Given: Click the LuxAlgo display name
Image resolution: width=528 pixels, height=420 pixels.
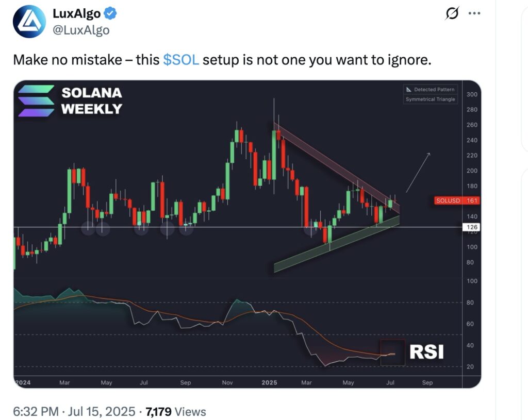Looking at the screenshot, I should pos(77,13).
